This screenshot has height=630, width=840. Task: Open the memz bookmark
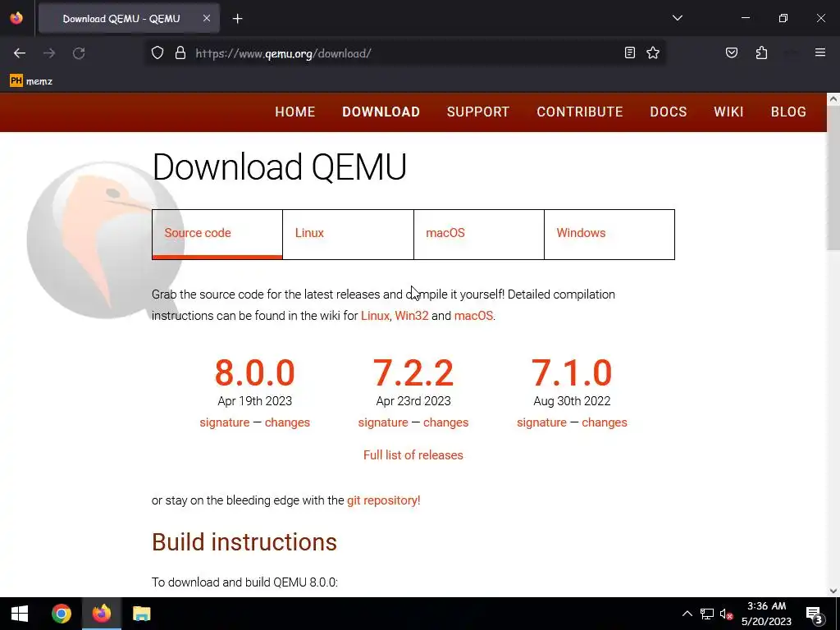tap(31, 81)
